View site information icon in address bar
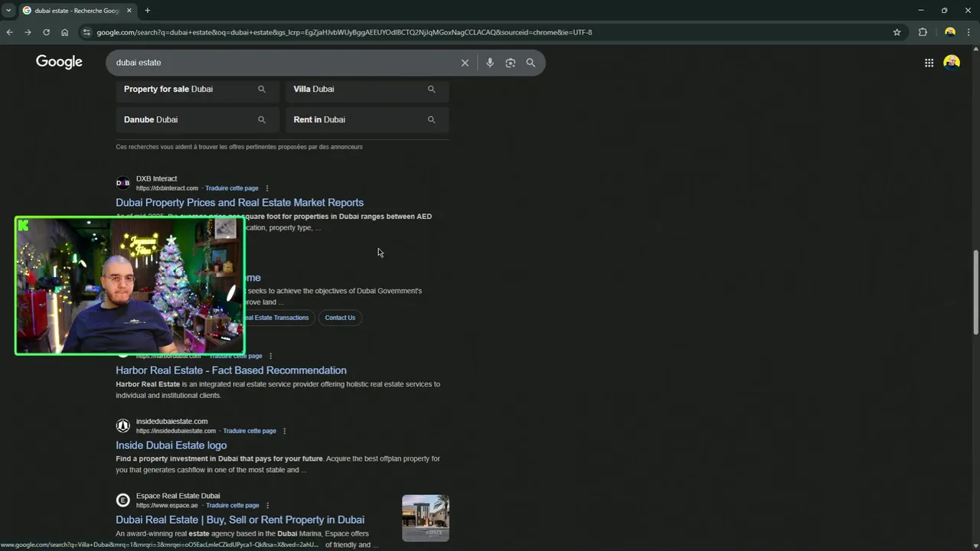The height and width of the screenshot is (551, 980). [x=86, y=32]
